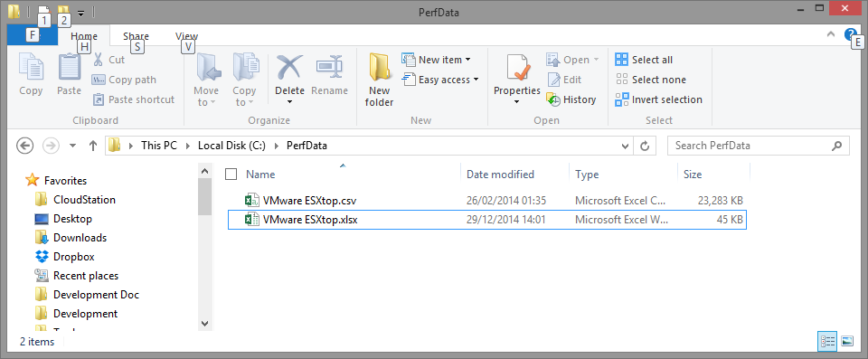Switch to the Share tab

coord(137,36)
